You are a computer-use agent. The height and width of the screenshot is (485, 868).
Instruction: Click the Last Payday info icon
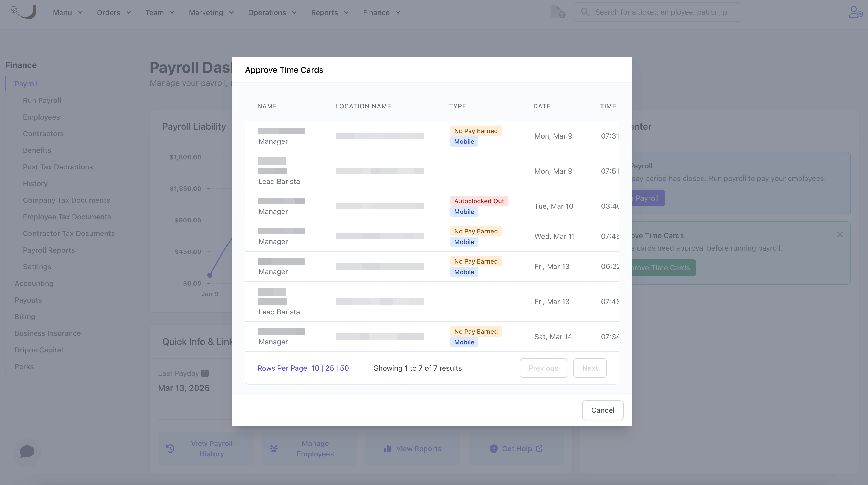click(x=205, y=373)
